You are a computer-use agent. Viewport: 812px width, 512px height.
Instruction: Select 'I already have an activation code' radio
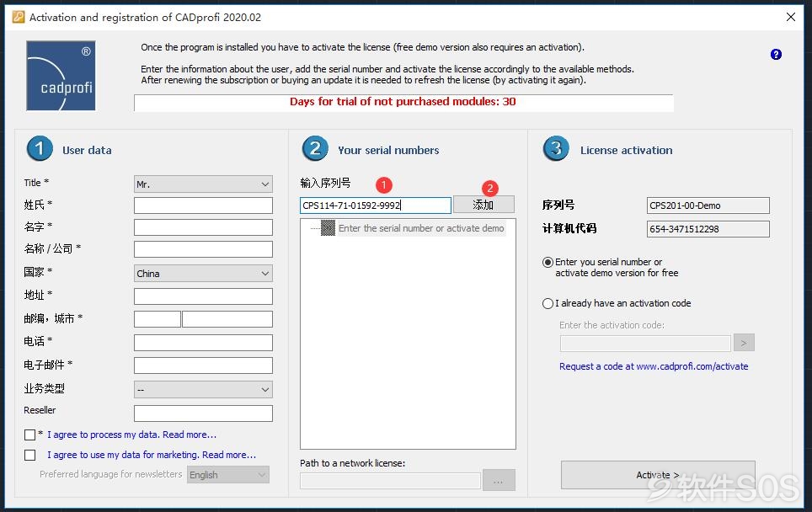548,303
